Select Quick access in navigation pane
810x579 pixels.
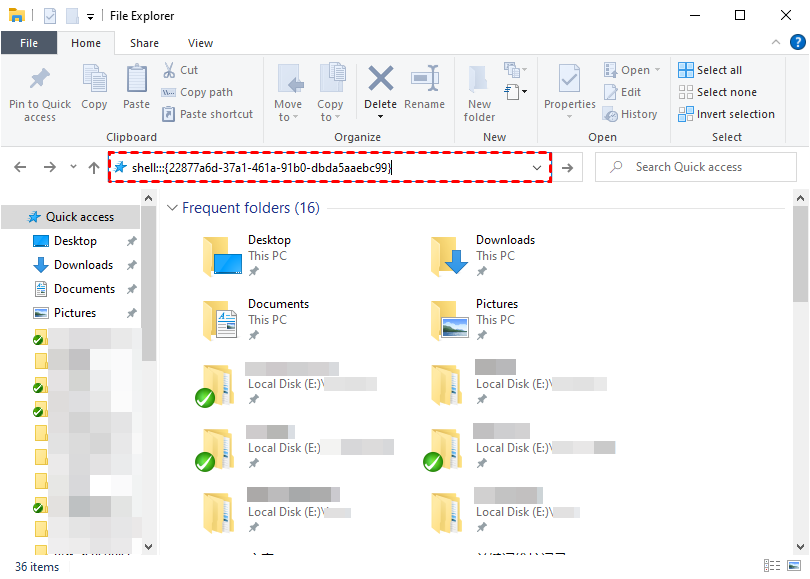click(71, 217)
